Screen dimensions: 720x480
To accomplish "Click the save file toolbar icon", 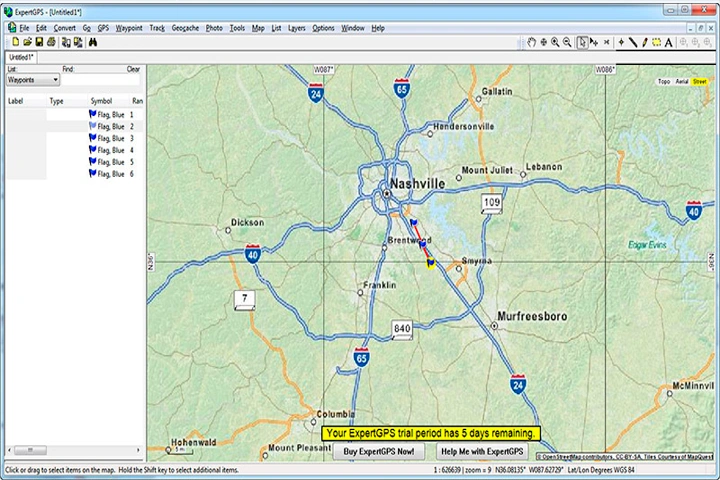I will [39, 42].
